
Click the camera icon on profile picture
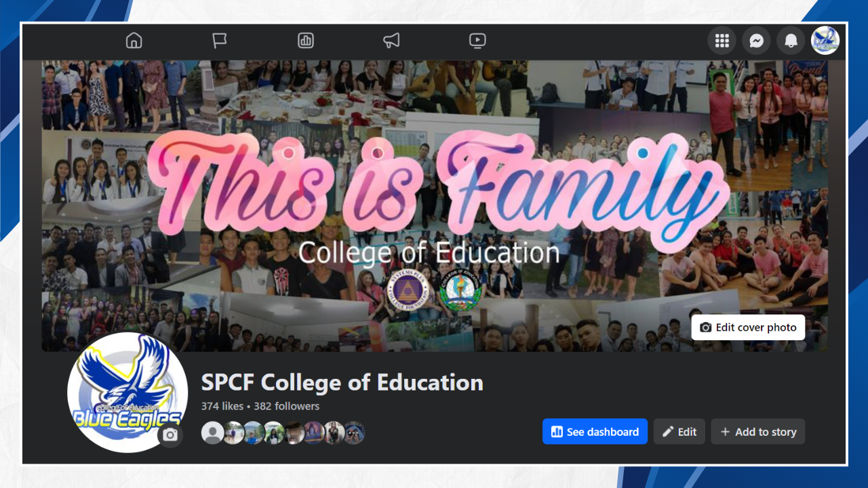170,435
